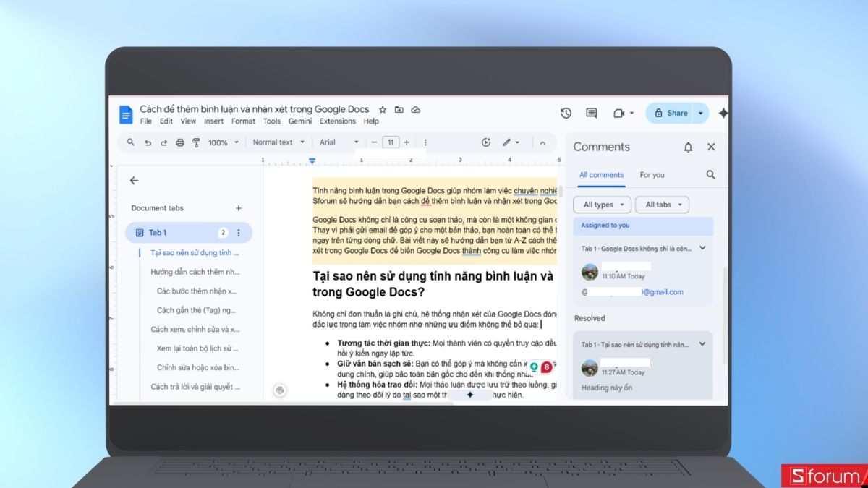Check the cloud save status icon
868x488 pixels.
coord(416,110)
